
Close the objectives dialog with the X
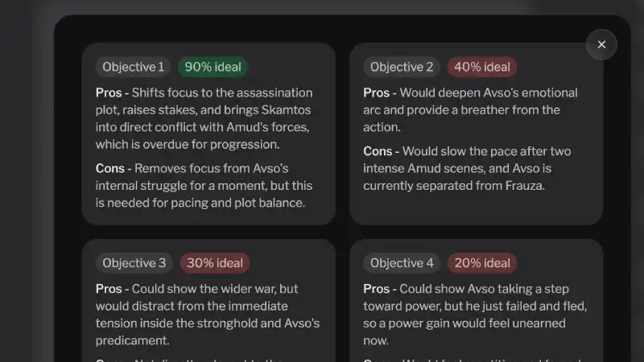click(601, 45)
